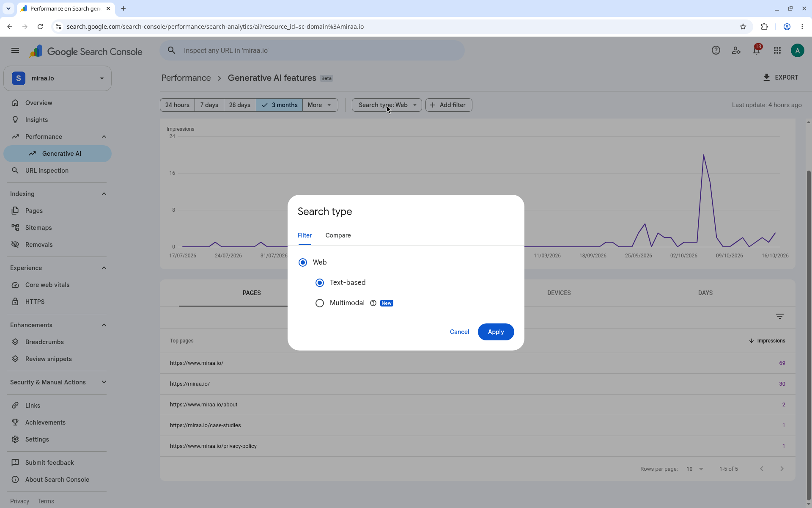The image size is (812, 508).
Task: Open the main hamburger menu
Action: 15,51
